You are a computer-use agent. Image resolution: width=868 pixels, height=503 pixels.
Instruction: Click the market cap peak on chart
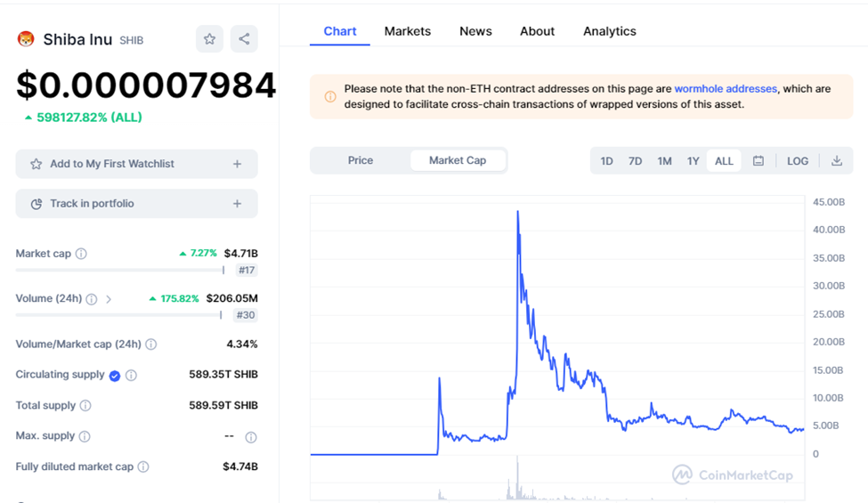pos(517,212)
